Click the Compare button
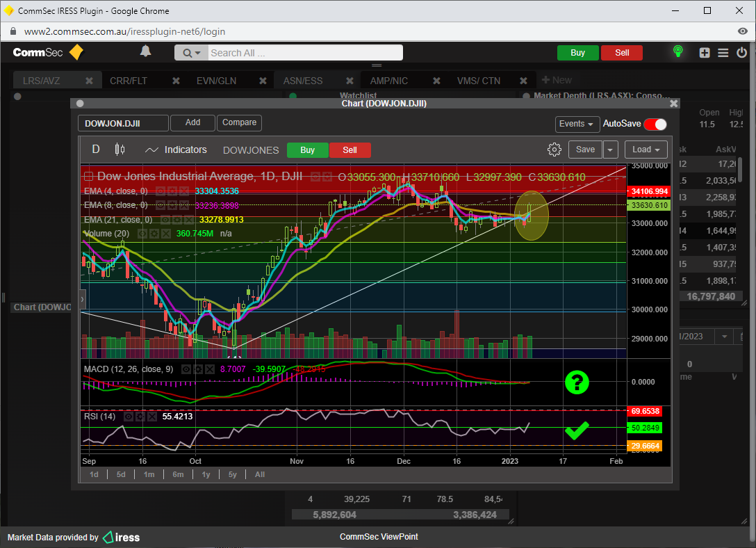Image resolution: width=756 pixels, height=548 pixels. (239, 122)
